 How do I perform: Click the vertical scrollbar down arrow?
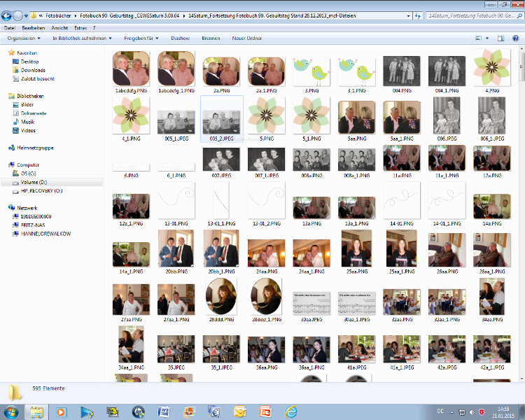[x=522, y=379]
